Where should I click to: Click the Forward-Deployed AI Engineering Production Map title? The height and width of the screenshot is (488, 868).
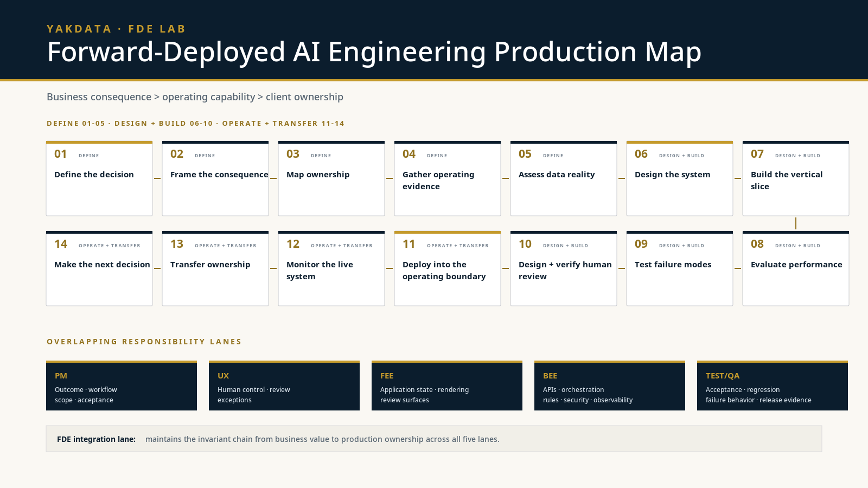tap(374, 52)
